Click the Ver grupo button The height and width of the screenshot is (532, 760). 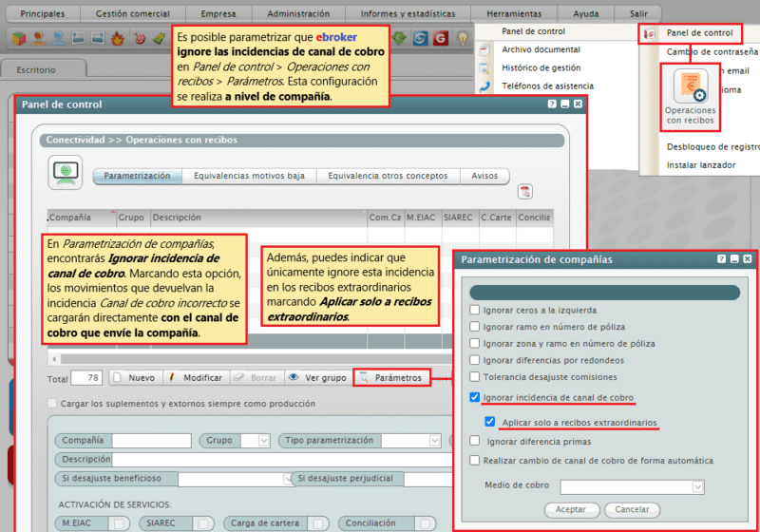317,377
